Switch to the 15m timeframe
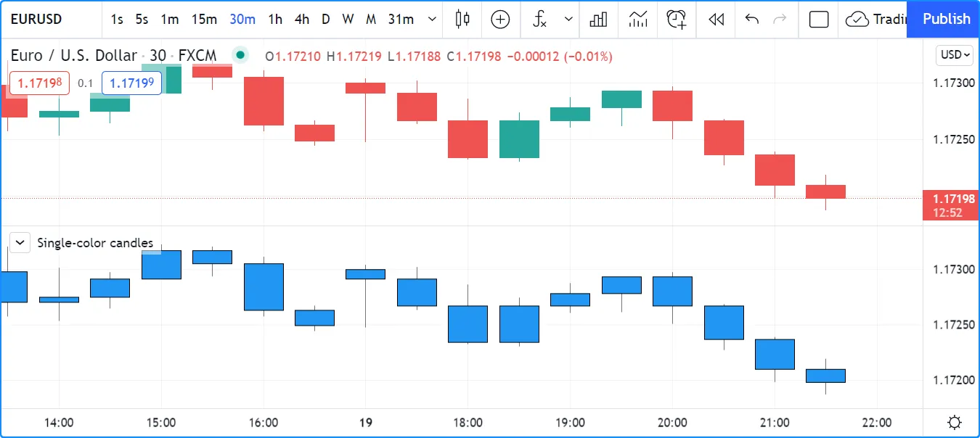980x438 pixels. tap(204, 20)
